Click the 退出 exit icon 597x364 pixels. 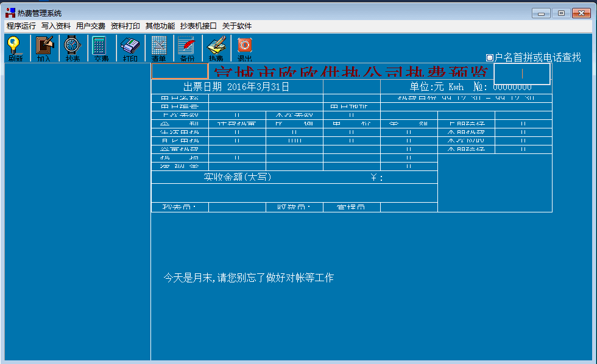(244, 48)
